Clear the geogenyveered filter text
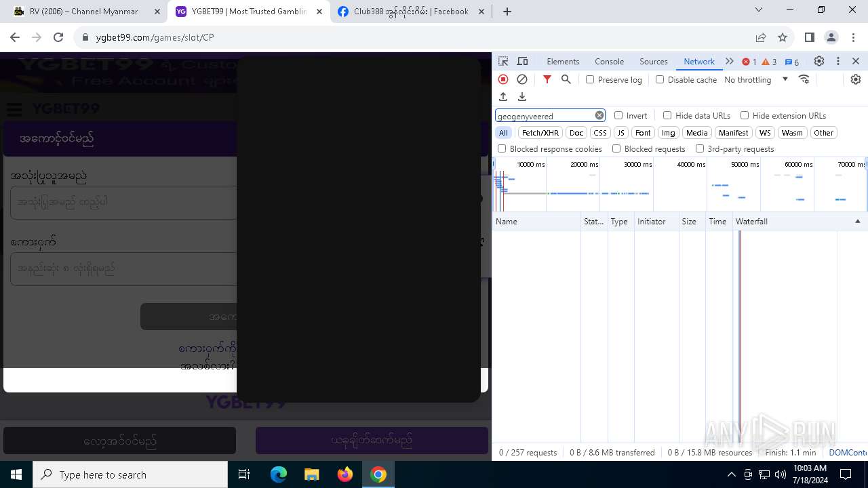868x488 pixels. pyautogui.click(x=599, y=115)
